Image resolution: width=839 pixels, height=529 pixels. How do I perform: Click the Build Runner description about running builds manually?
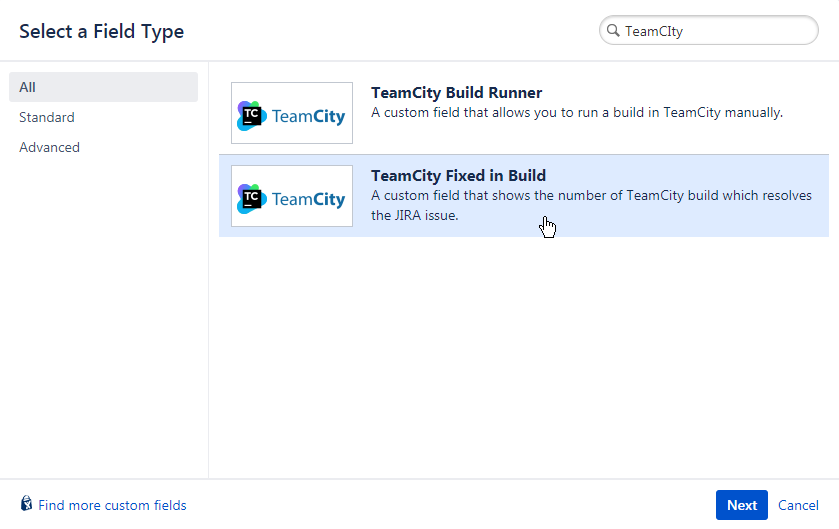click(x=576, y=112)
